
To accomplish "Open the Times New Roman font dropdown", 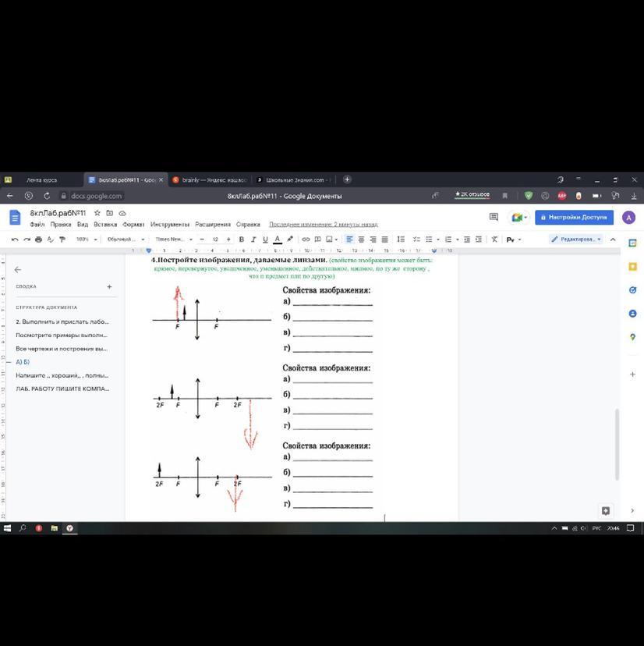I will (173, 240).
